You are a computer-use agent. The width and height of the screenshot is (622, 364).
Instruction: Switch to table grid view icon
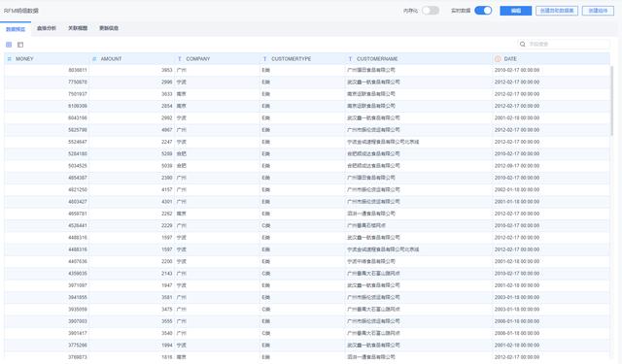(9, 45)
